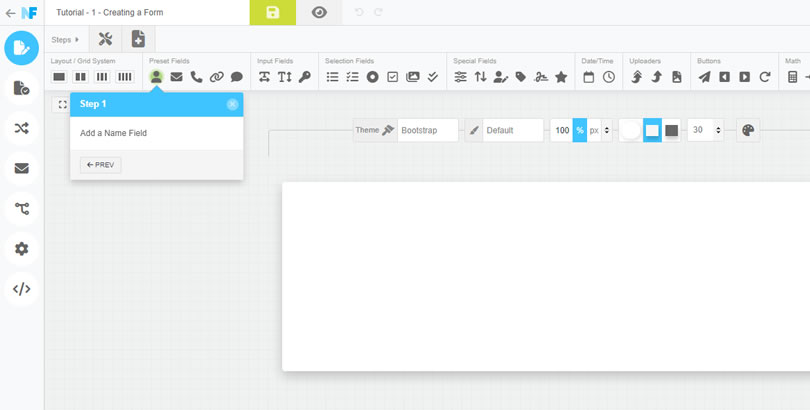Open the form validation check sidebar section
Screen dimensions: 810x410
(21, 88)
